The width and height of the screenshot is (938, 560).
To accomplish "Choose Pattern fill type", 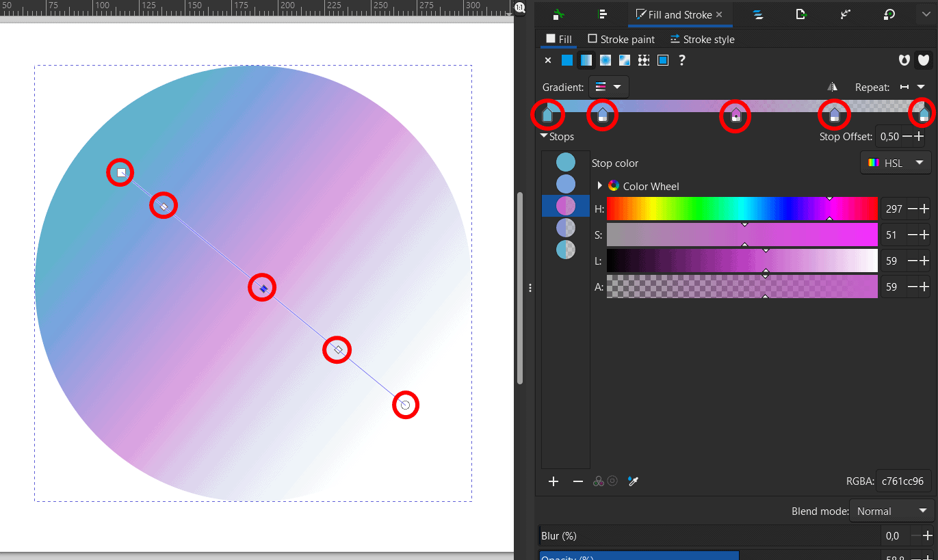I will 644,60.
